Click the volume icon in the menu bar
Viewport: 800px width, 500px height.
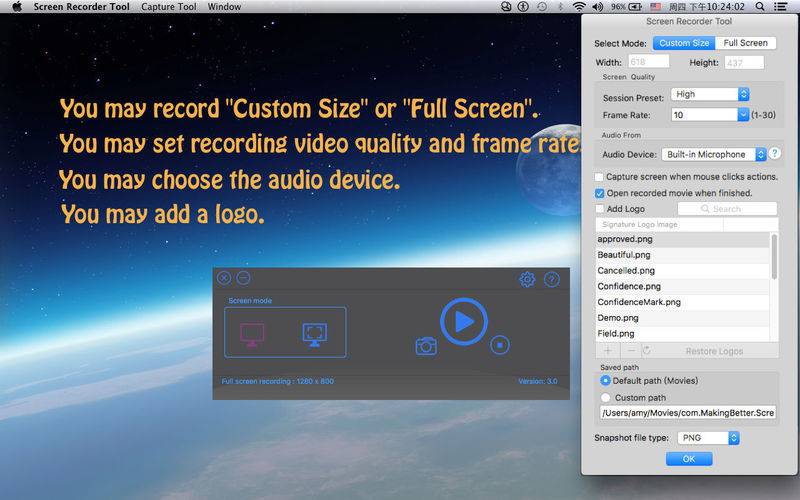coord(597,7)
